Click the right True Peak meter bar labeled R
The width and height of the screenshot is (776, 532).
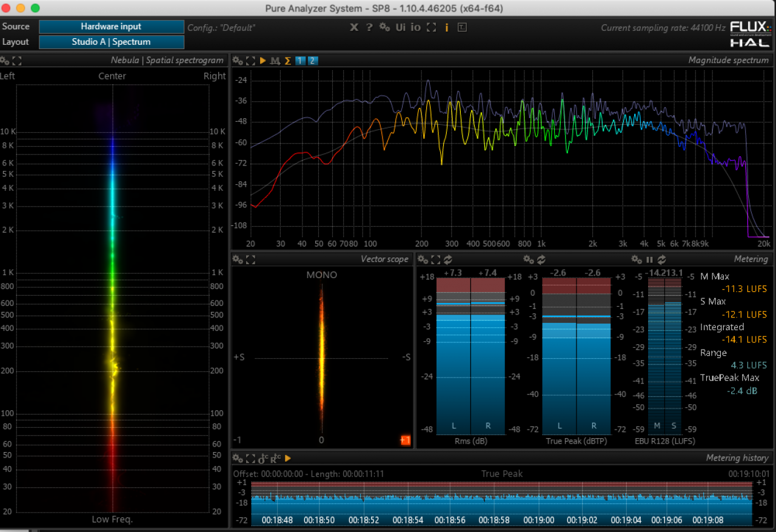(594, 356)
